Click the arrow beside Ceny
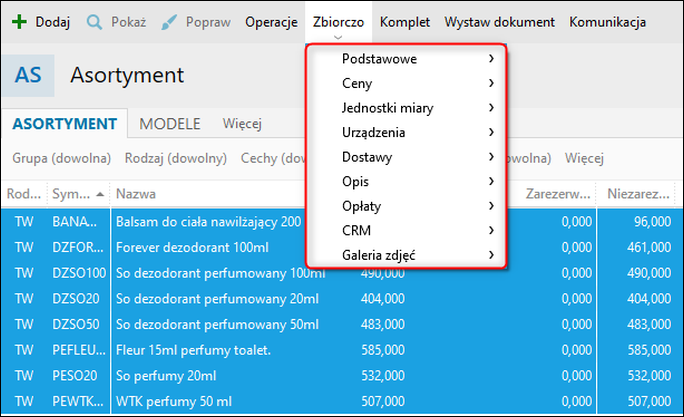 [491, 83]
